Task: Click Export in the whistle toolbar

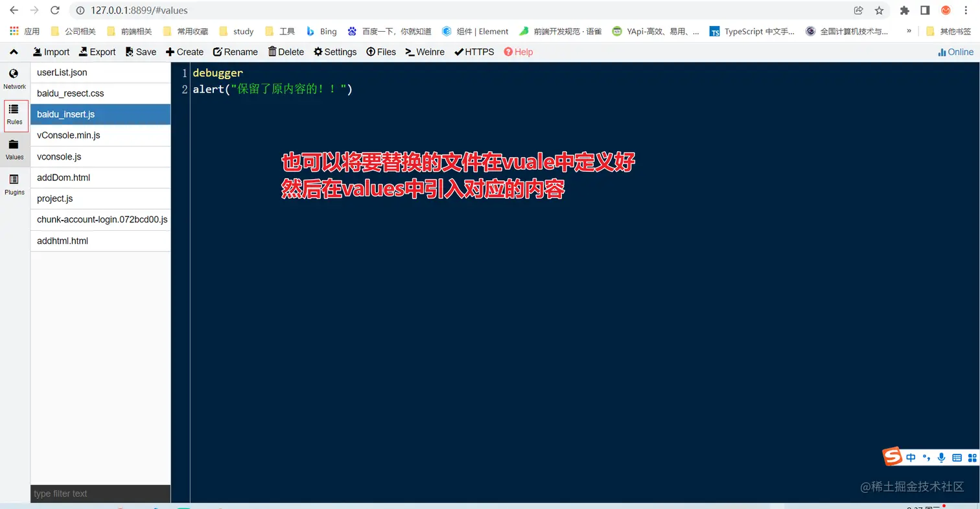Action: [x=97, y=52]
